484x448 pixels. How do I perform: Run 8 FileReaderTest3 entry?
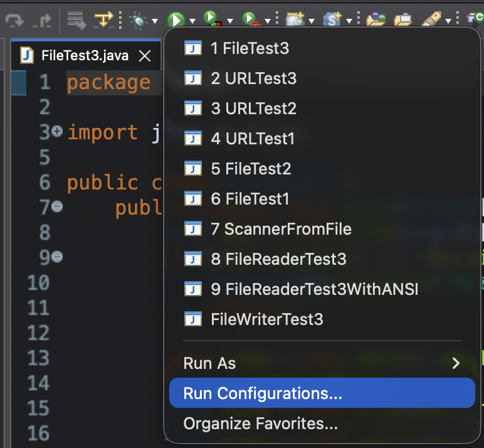pos(322,259)
